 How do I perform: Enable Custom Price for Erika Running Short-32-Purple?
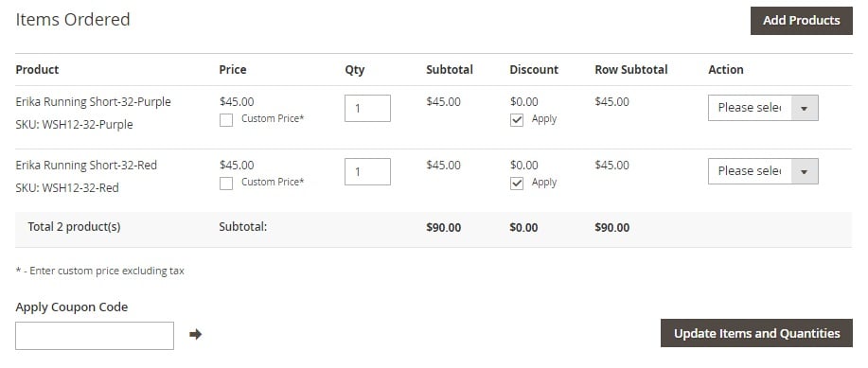pyautogui.click(x=226, y=120)
